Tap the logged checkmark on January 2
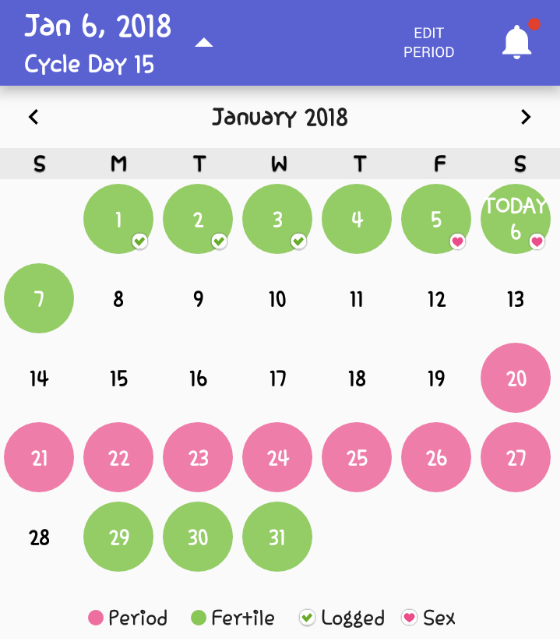The height and width of the screenshot is (639, 560). [x=219, y=241]
